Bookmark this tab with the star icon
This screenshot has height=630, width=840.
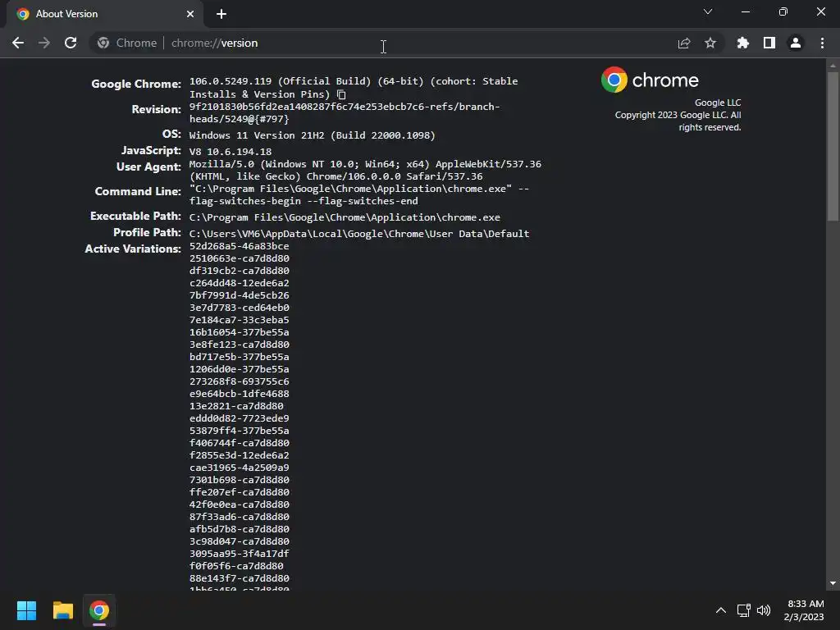click(710, 43)
